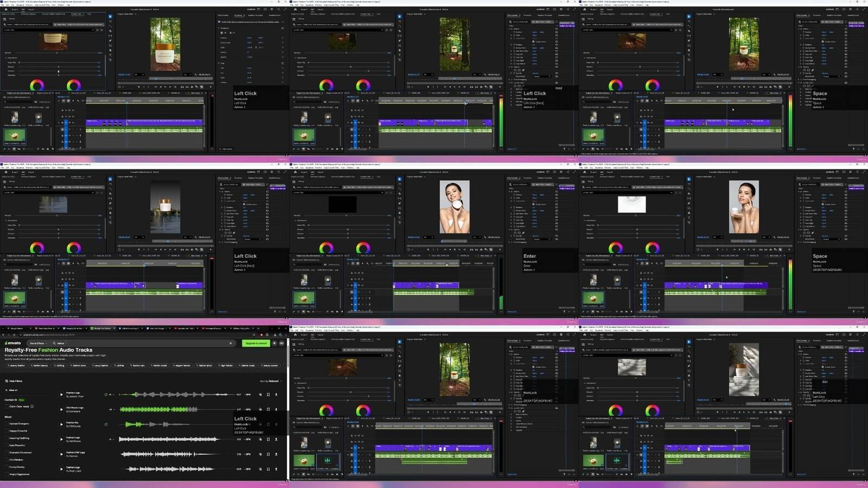
Task: Open the Sound Effects category dropdown in search bar
Action: pos(38,343)
